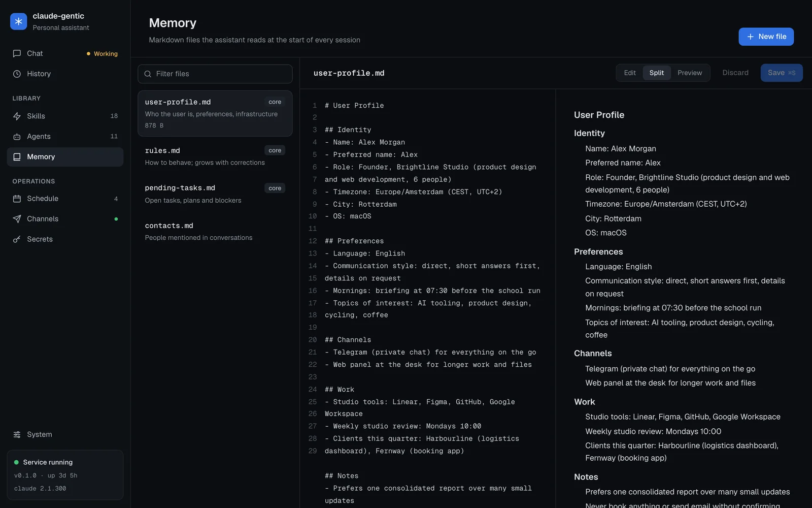Switch to Edit view mode

pos(630,73)
